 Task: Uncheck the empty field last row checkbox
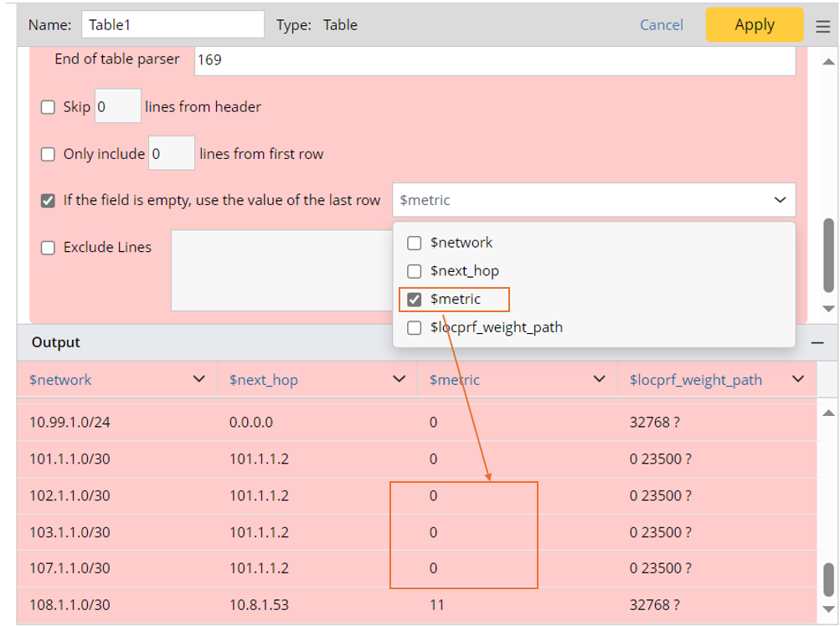pyautogui.click(x=49, y=201)
